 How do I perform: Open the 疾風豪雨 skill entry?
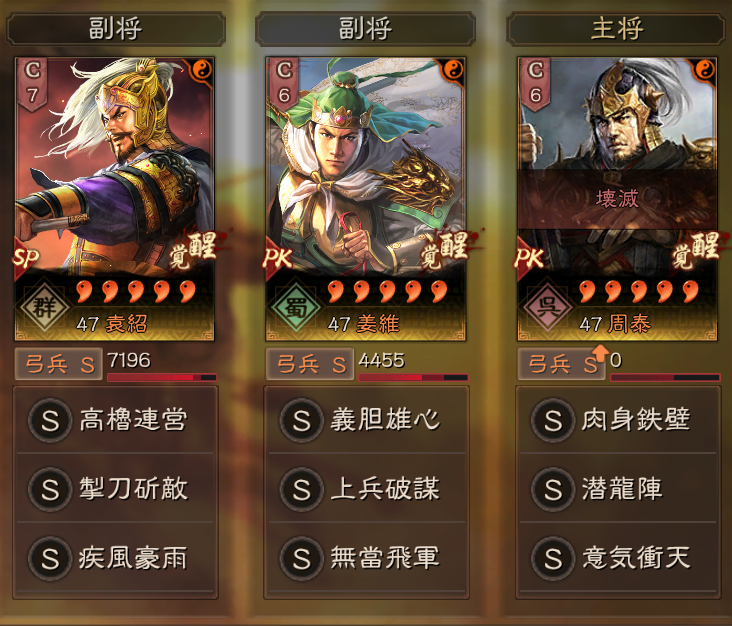(x=115, y=558)
